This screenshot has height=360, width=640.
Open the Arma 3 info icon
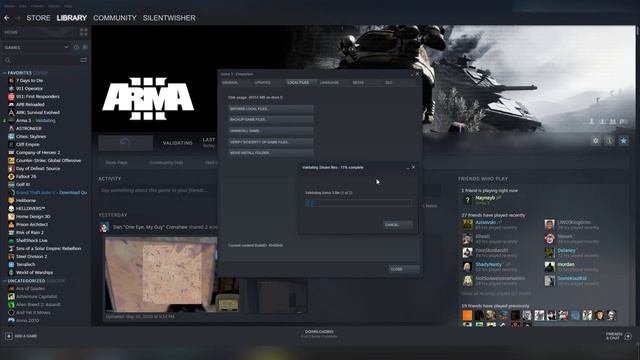(x=609, y=141)
